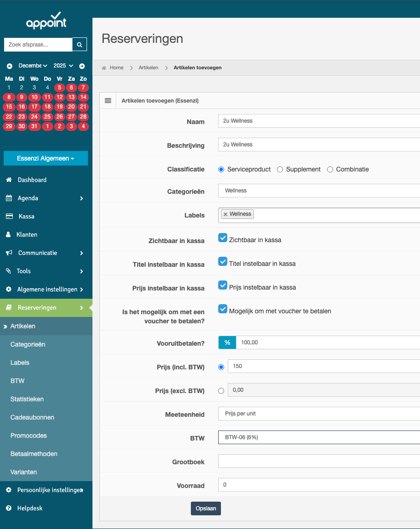The height and width of the screenshot is (529, 420).
Task: Toggle the Prijs instelbaar in kassa checkbox
Action: [x=223, y=285]
